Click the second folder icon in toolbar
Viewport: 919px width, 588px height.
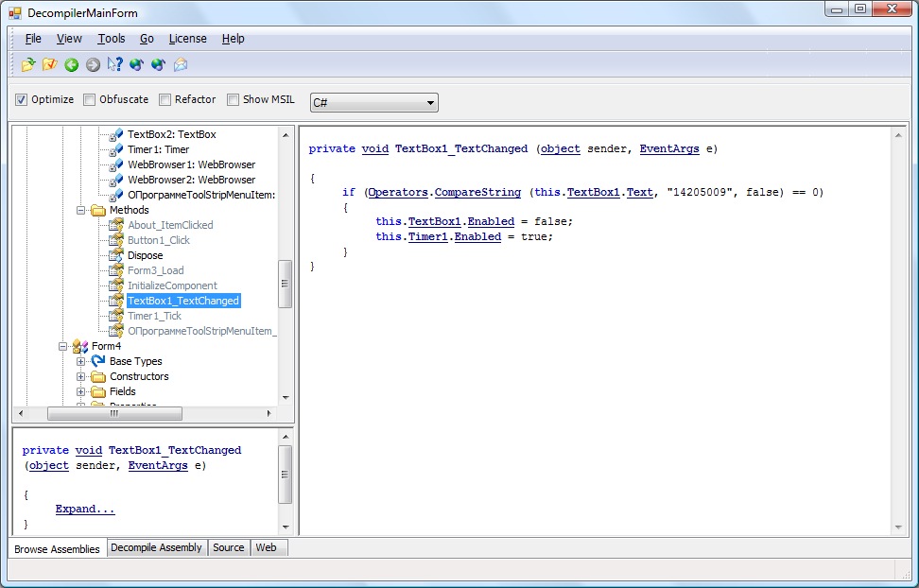(x=50, y=64)
